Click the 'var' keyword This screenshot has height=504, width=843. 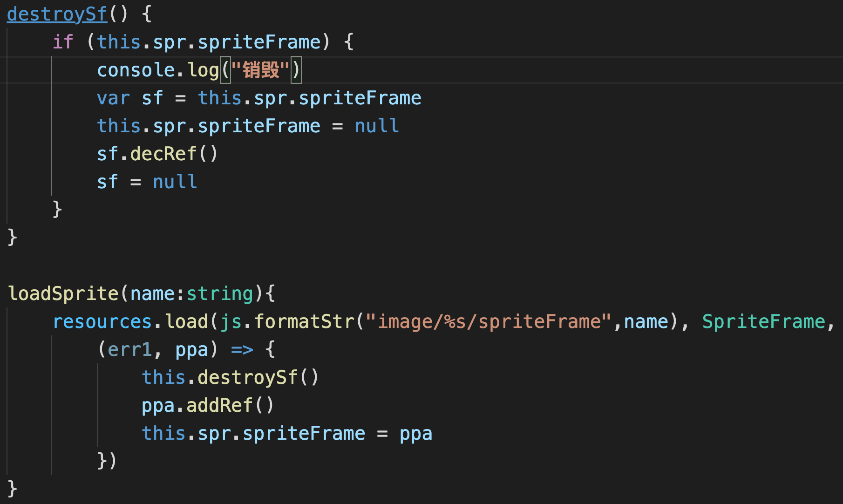(113, 98)
